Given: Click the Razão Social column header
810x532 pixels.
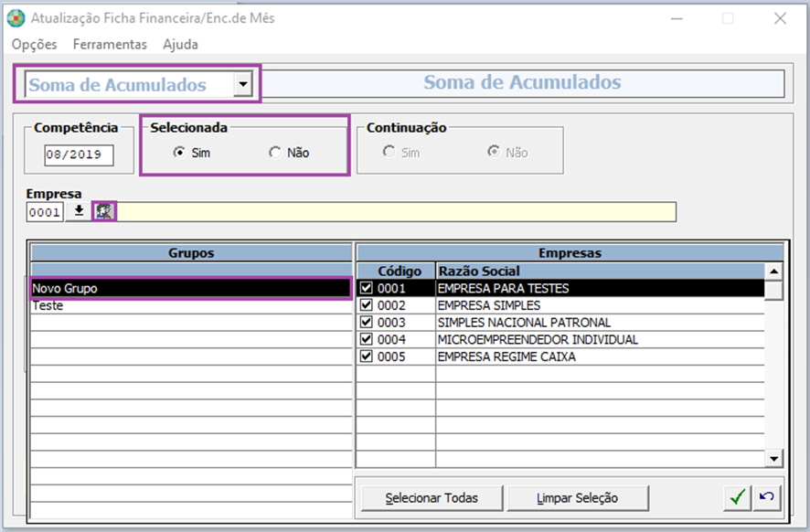Looking at the screenshot, I should coord(601,271).
